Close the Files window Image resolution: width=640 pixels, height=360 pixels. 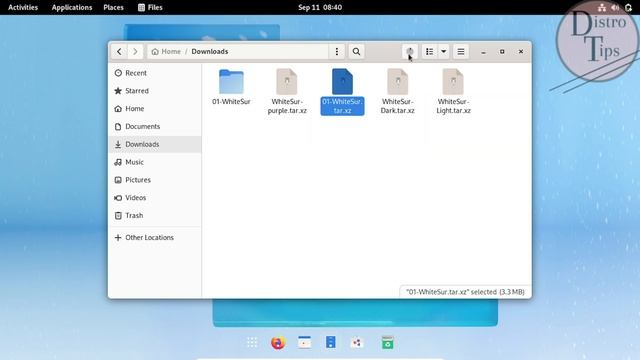pyautogui.click(x=521, y=52)
